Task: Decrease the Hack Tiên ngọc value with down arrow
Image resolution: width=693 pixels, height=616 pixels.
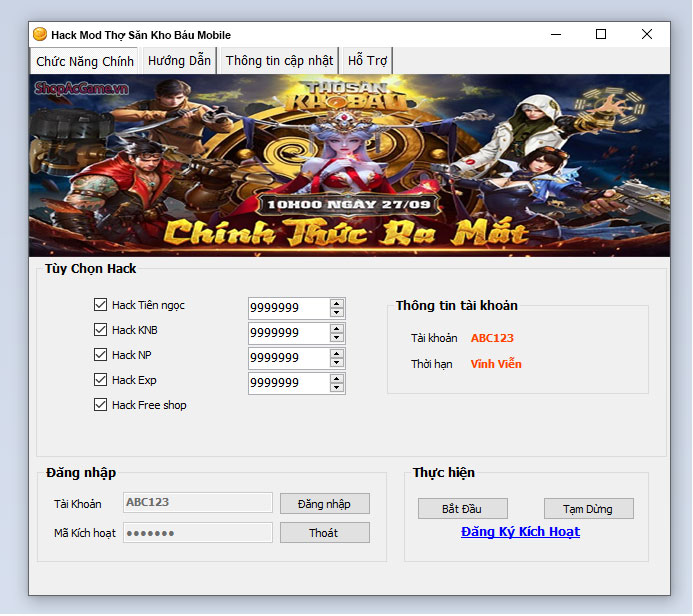Action: click(x=337, y=312)
